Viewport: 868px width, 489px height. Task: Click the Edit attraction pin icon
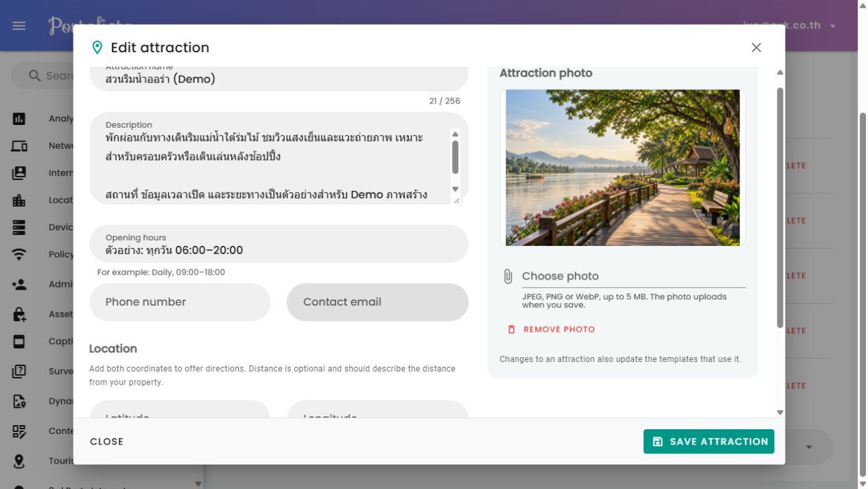point(97,47)
